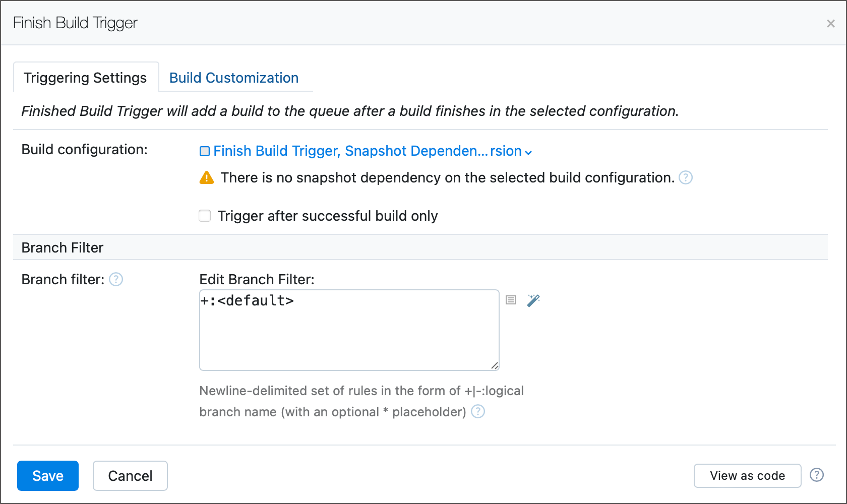847x504 pixels.
Task: Switch to the Build Customization tab
Action: coord(234,78)
